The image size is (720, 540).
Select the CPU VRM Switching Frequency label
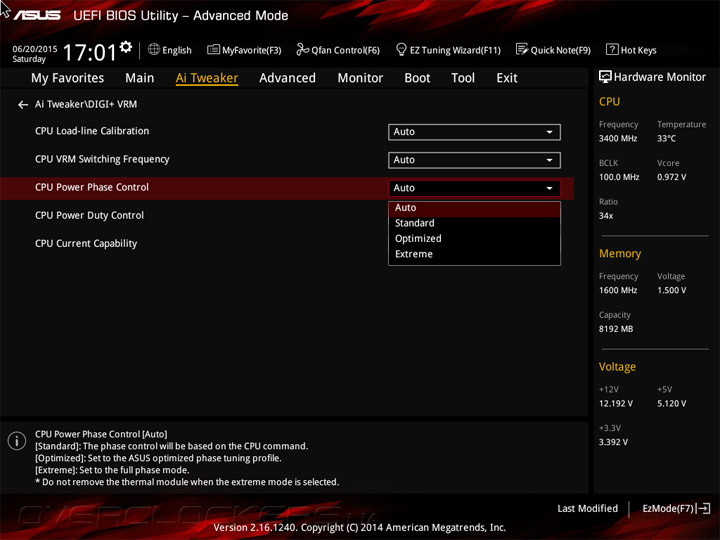tap(102, 159)
